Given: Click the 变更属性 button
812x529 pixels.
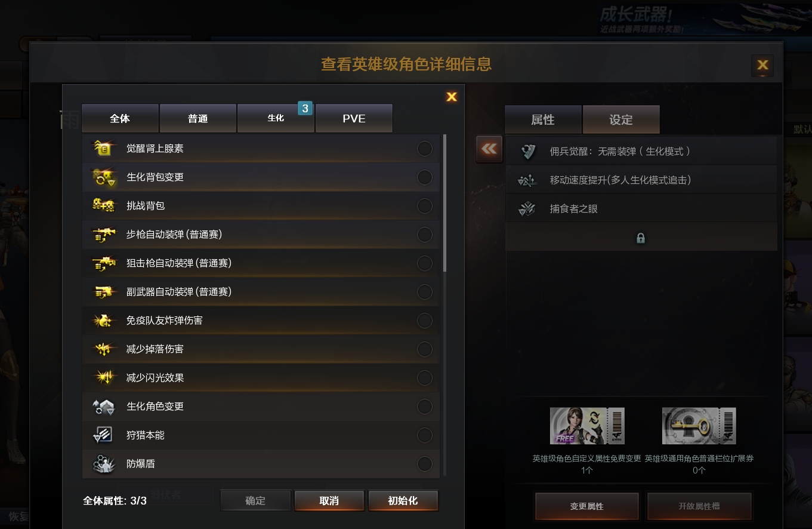Looking at the screenshot, I should tap(587, 506).
